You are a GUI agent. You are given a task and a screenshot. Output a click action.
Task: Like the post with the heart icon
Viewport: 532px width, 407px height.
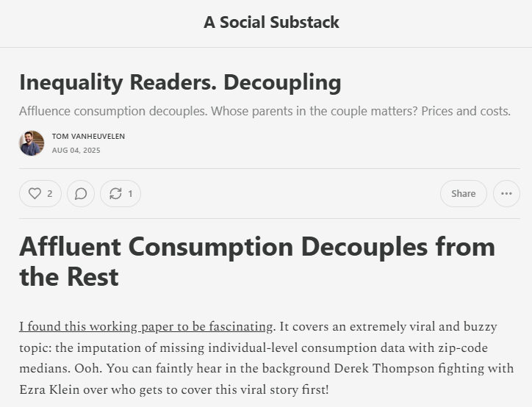tap(35, 193)
